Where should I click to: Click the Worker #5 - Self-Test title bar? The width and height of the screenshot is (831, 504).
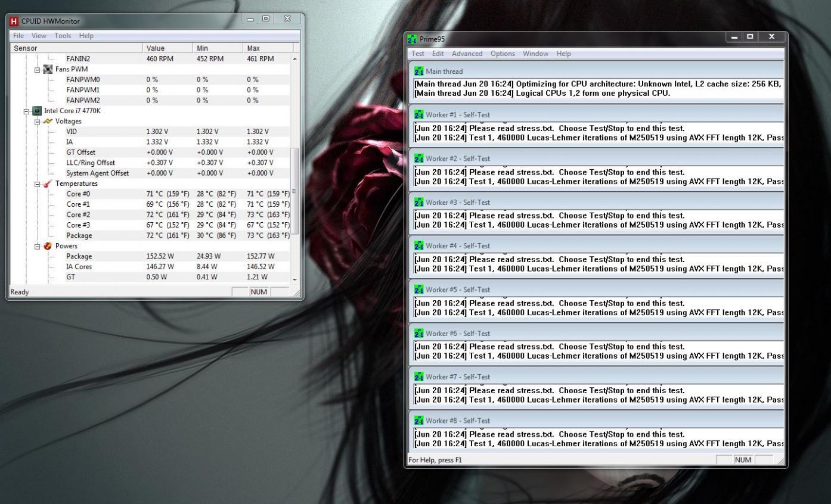(597, 290)
